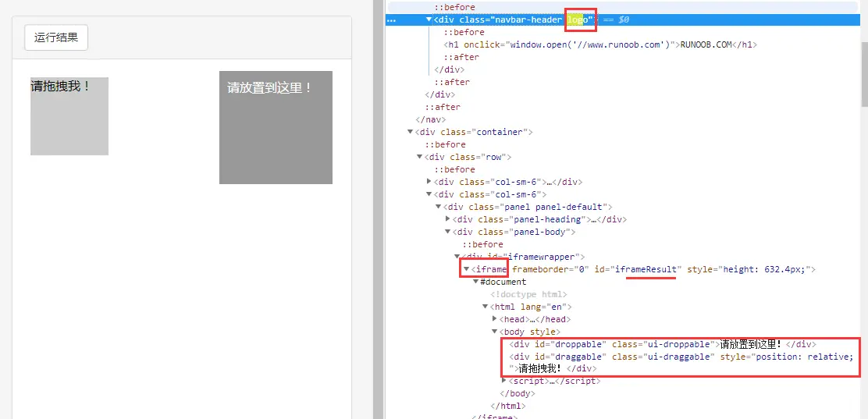Select the div id="draggable" line
Screen dimensions: 868x419
pyautogui.click(x=681, y=362)
